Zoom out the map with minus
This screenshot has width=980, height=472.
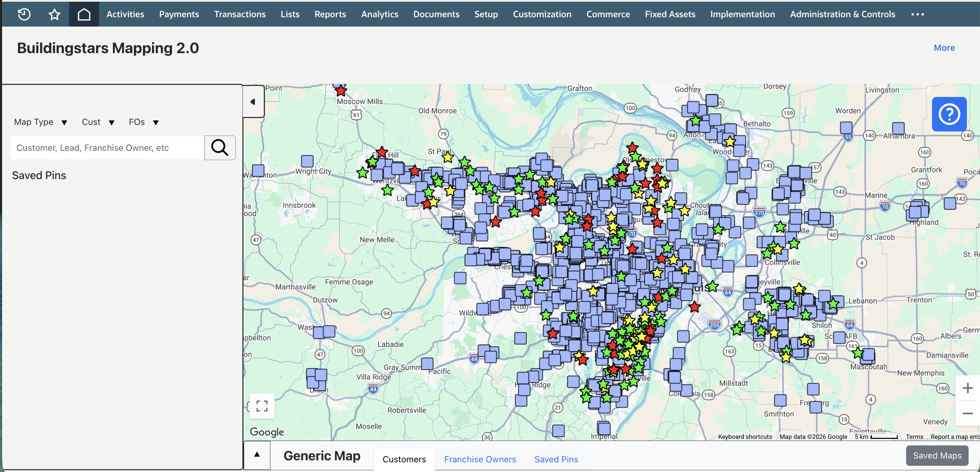pyautogui.click(x=968, y=413)
